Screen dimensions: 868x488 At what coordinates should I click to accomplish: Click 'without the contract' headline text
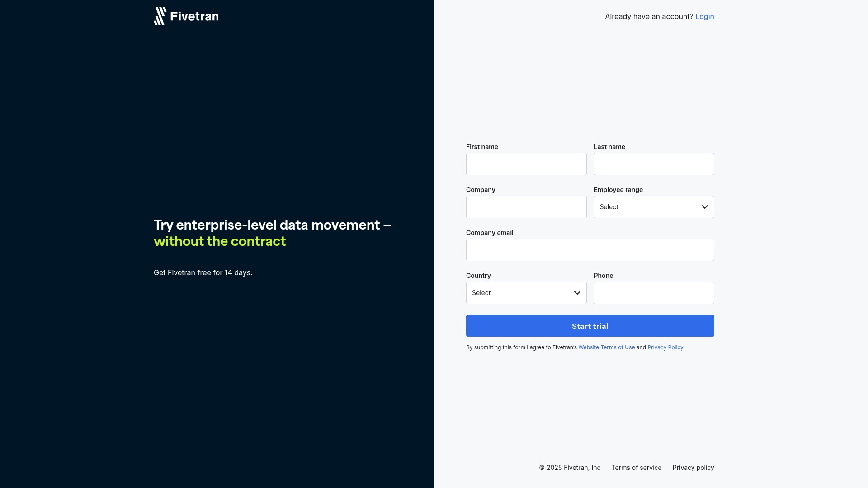coord(220,241)
